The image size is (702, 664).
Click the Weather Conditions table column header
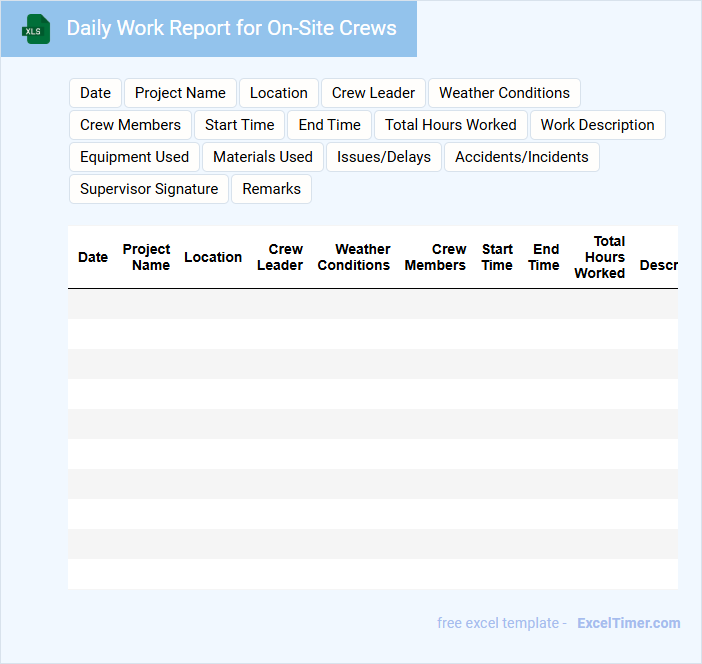coord(354,257)
